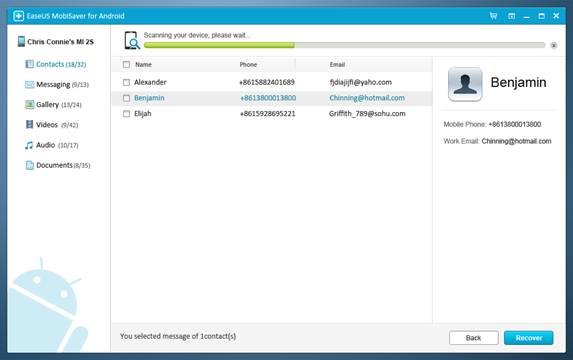Click email fjdiajijfi@yaho.com
The image size is (573, 360).
pos(361,82)
